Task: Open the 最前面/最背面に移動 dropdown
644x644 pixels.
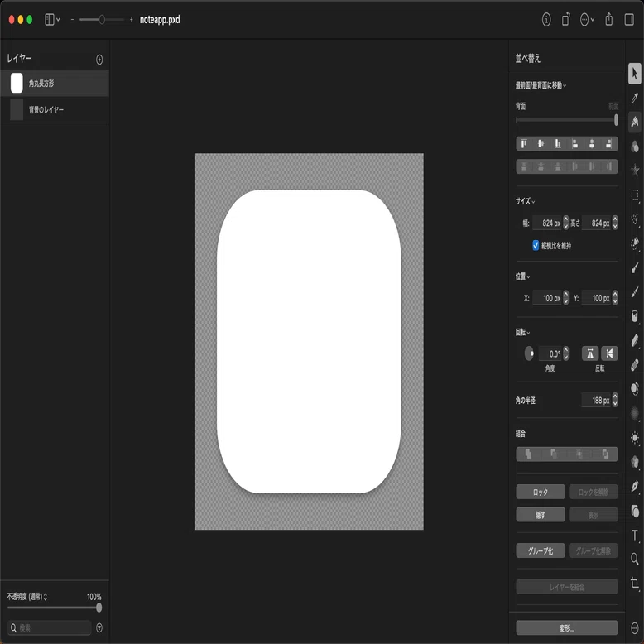Action: click(x=541, y=85)
